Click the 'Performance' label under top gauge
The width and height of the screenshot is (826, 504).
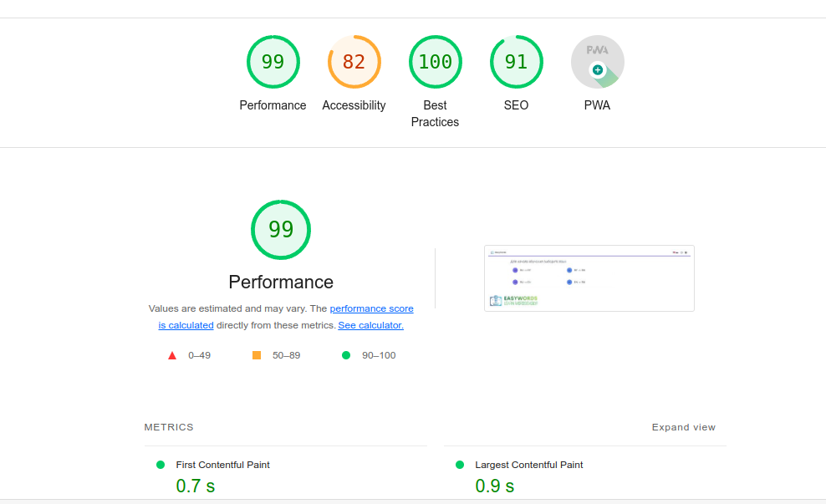[x=273, y=105]
